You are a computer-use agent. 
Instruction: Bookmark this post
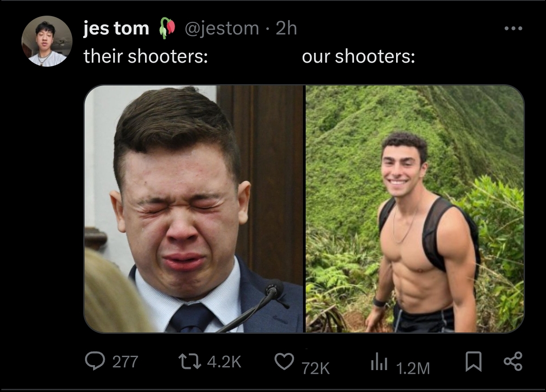coord(473,362)
